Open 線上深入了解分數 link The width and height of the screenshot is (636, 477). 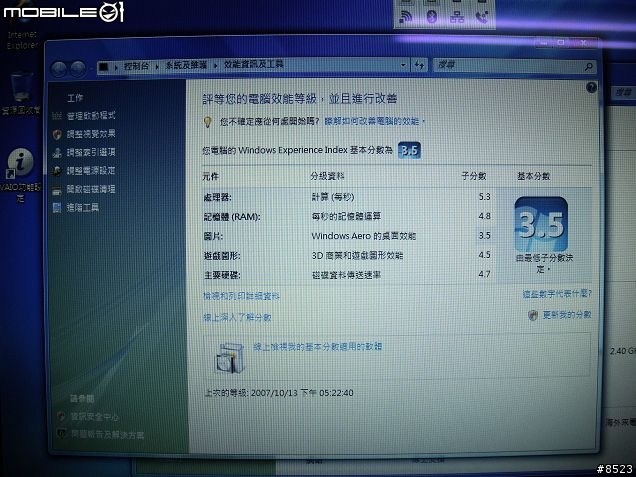click(x=237, y=317)
